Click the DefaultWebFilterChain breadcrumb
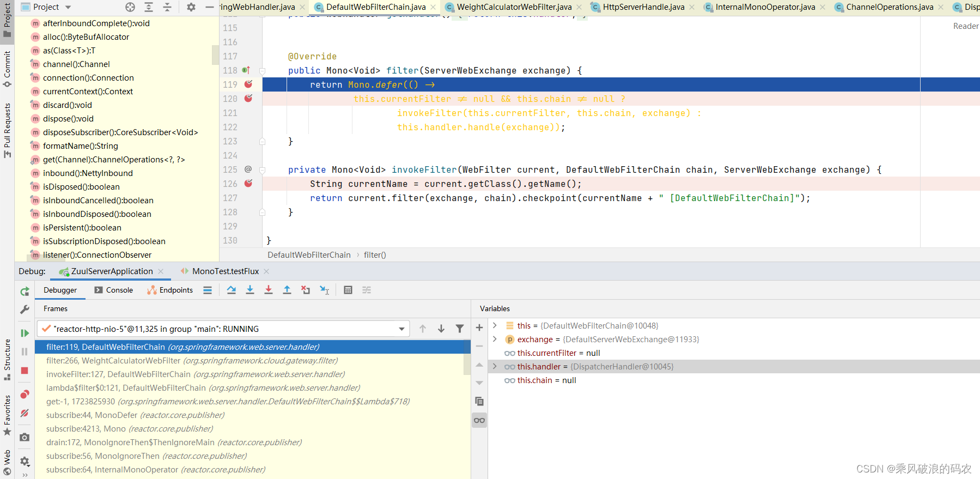The image size is (980, 479). click(x=309, y=255)
